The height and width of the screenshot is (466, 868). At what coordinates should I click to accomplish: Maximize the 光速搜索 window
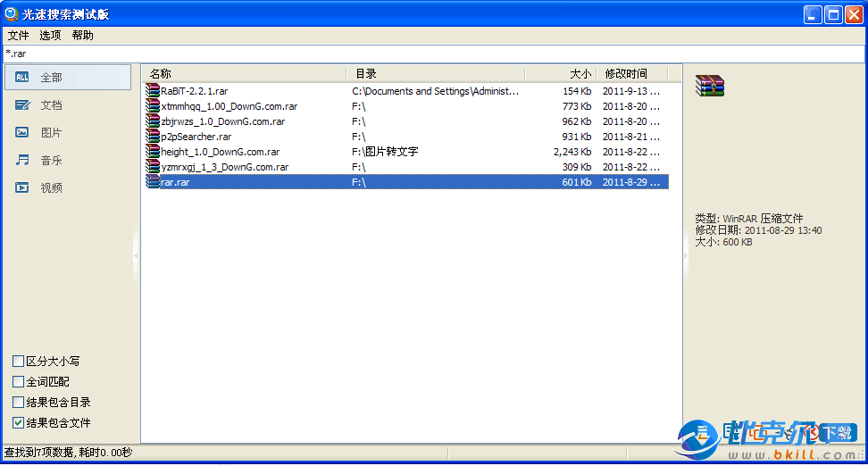(833, 14)
